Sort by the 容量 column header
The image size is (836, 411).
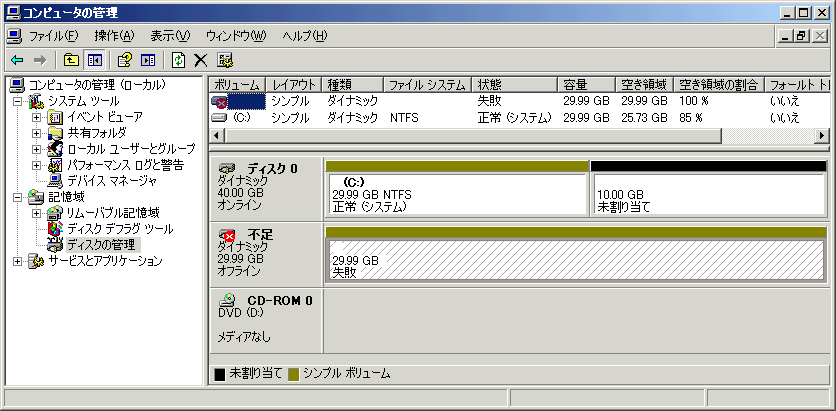pyautogui.click(x=587, y=85)
